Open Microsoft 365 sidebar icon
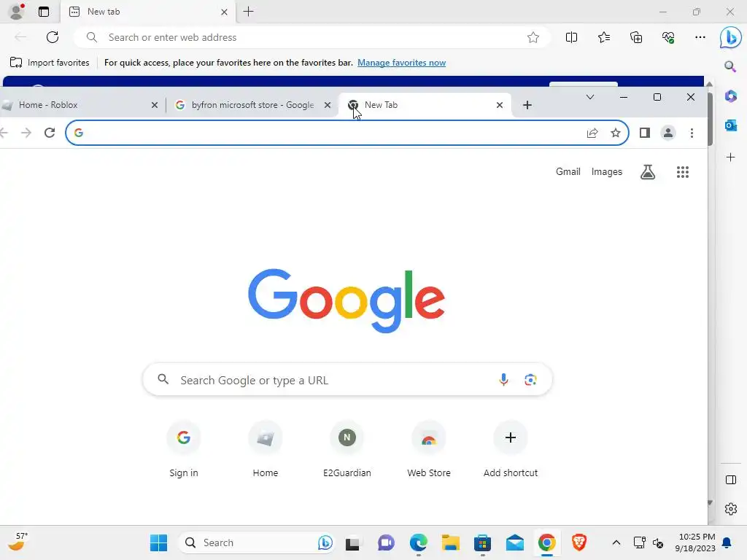Screen dimensions: 747x560 [730, 96]
